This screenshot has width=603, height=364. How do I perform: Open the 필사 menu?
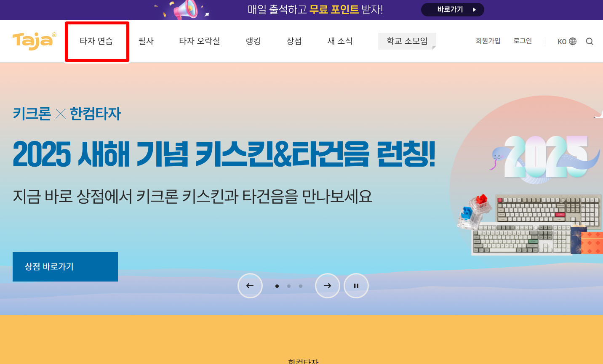(146, 41)
